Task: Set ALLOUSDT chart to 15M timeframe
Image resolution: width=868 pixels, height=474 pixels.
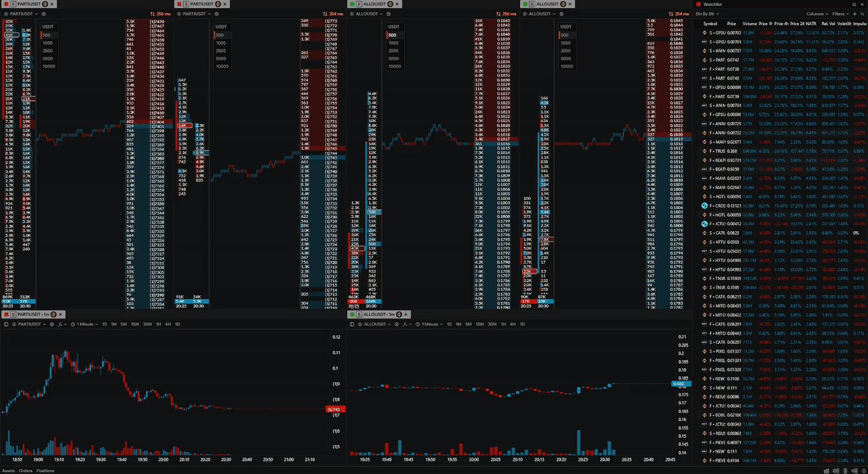Action: point(480,324)
